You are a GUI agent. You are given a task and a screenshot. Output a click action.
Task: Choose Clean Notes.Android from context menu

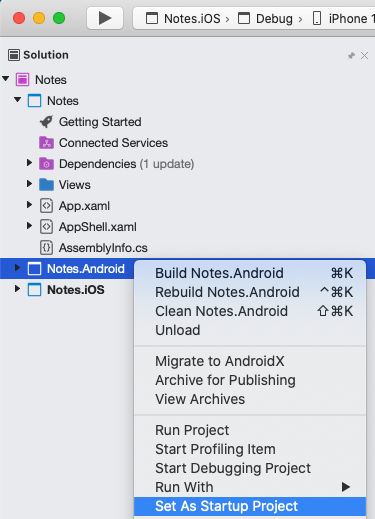click(250, 311)
